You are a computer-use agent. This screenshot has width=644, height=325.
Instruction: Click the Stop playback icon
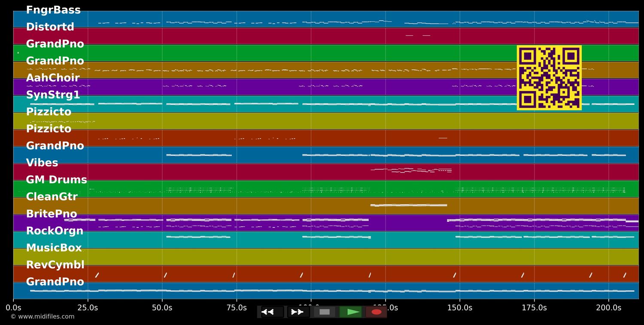click(x=324, y=312)
